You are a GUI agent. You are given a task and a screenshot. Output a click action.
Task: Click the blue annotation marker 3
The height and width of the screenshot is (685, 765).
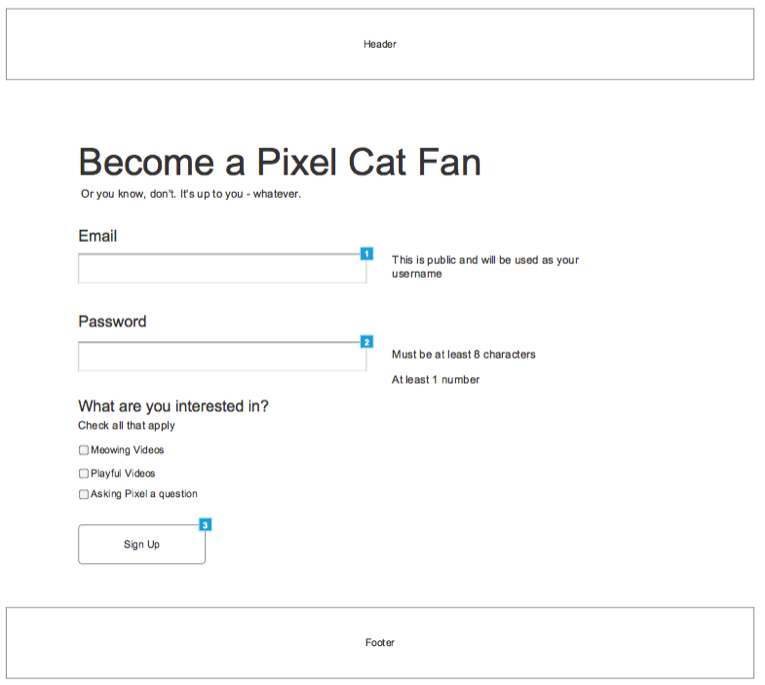click(x=205, y=524)
